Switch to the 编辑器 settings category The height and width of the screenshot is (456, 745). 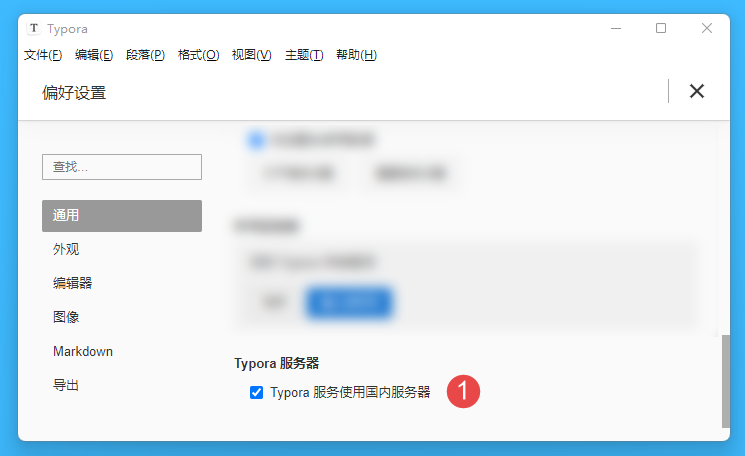click(x=72, y=283)
